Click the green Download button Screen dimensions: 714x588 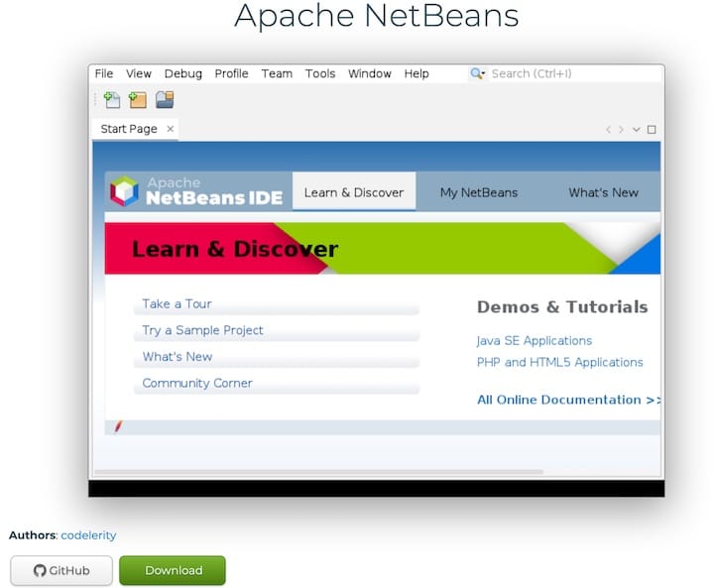point(173,570)
